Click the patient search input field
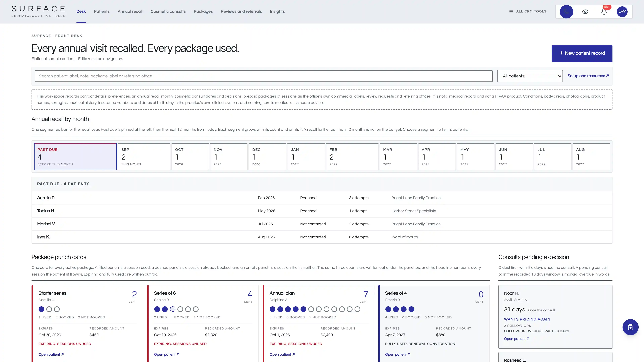This screenshot has width=644, height=362. 264,76
